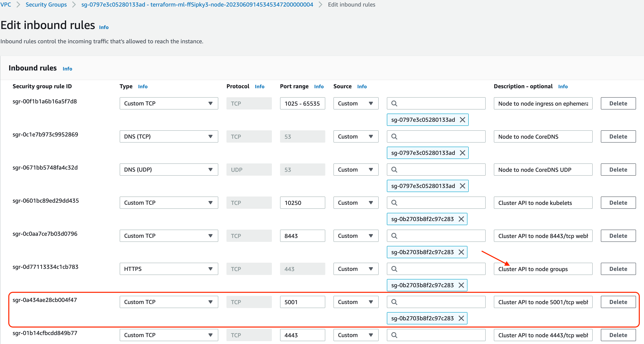Viewport: 644px width, 344px height.
Task: Go to Security Groups breadcrumb
Action: pos(46,4)
